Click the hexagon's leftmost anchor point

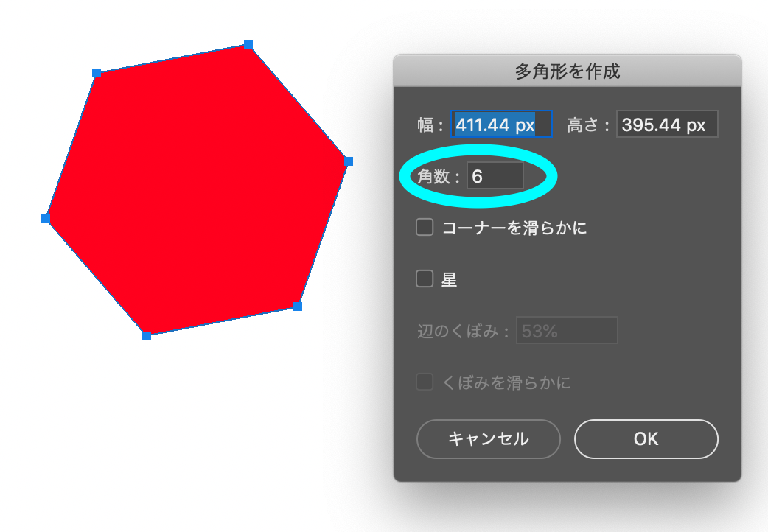[46, 219]
